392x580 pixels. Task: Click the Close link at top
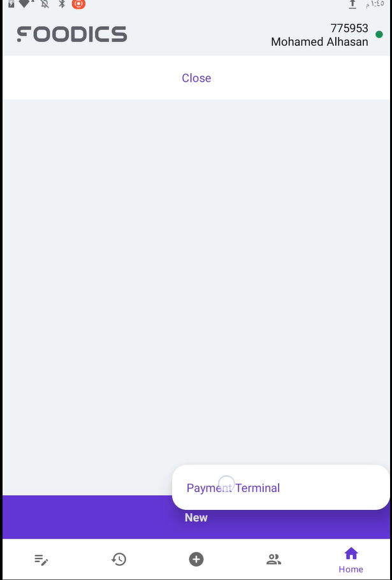(x=196, y=78)
